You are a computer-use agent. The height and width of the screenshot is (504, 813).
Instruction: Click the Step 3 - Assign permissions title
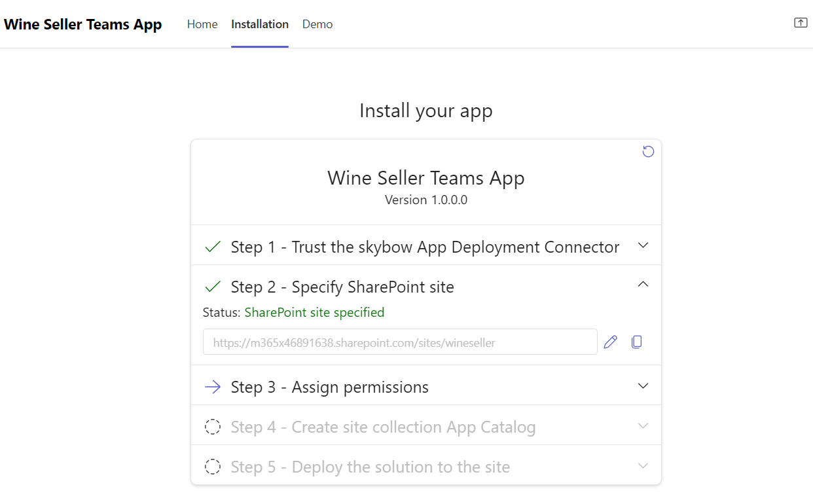(x=330, y=387)
